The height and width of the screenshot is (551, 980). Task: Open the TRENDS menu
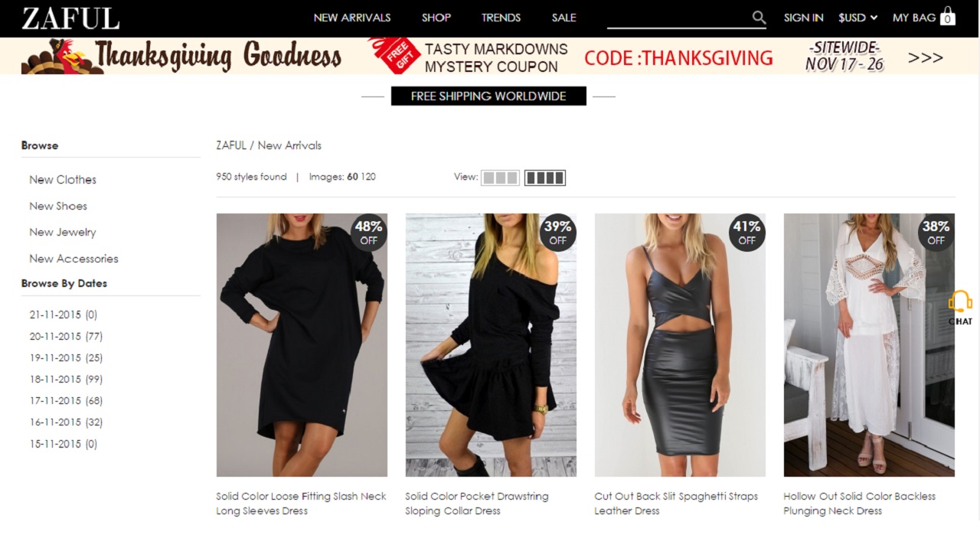coord(501,18)
